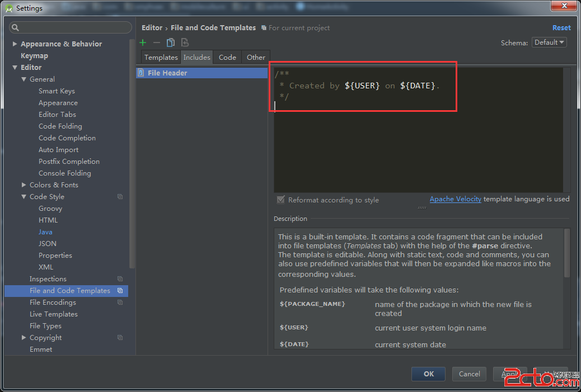The image size is (581, 392).
Task: Click the Editor breadcrumb in header
Action: coord(152,28)
